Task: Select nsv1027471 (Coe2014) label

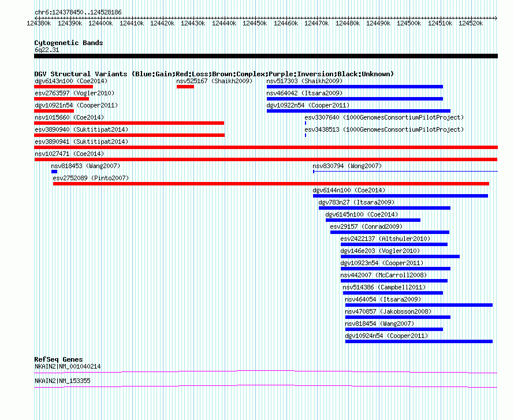Action: [69, 154]
